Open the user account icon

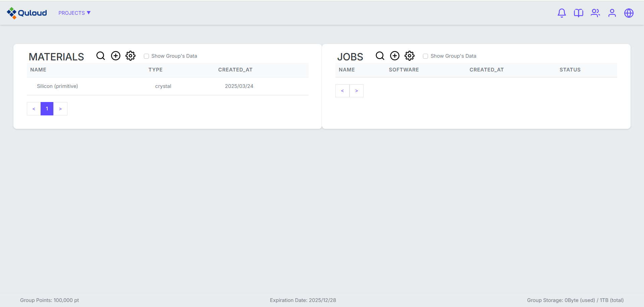pos(612,13)
